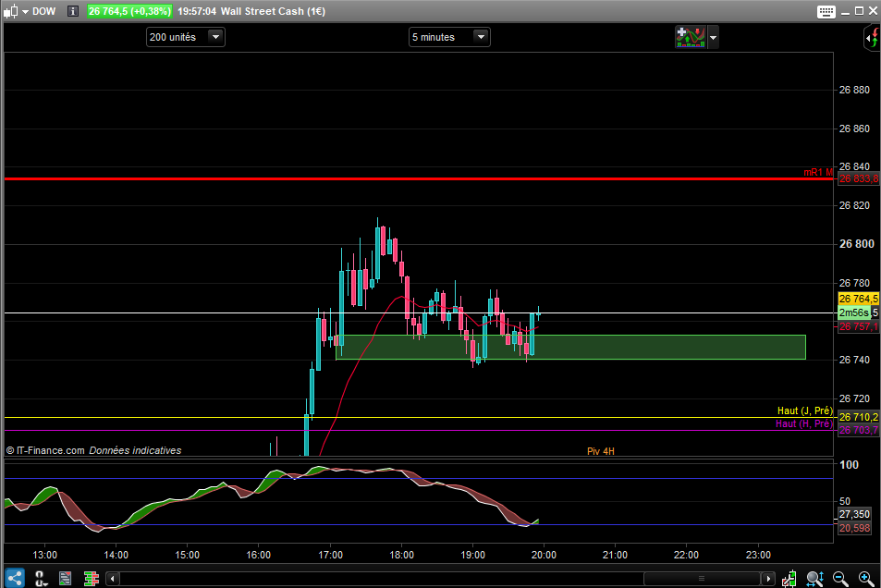
Task: Open the keyboard shortcuts icon
Action: click(826, 12)
